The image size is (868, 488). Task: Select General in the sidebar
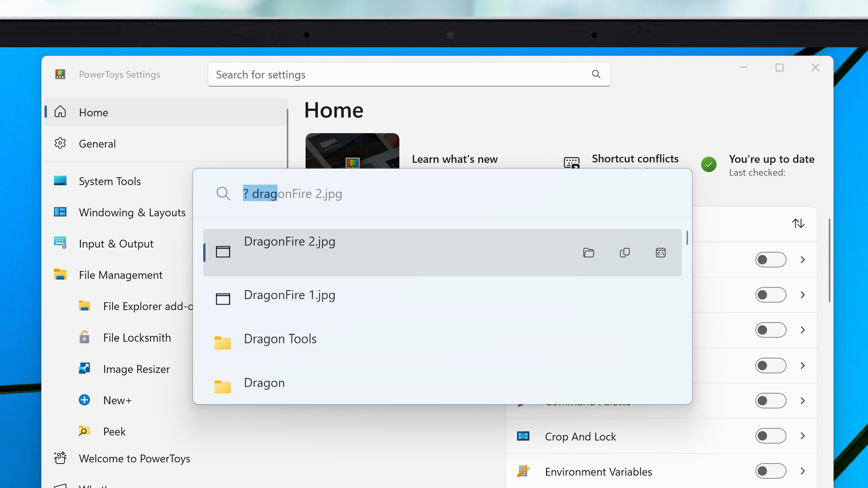97,144
